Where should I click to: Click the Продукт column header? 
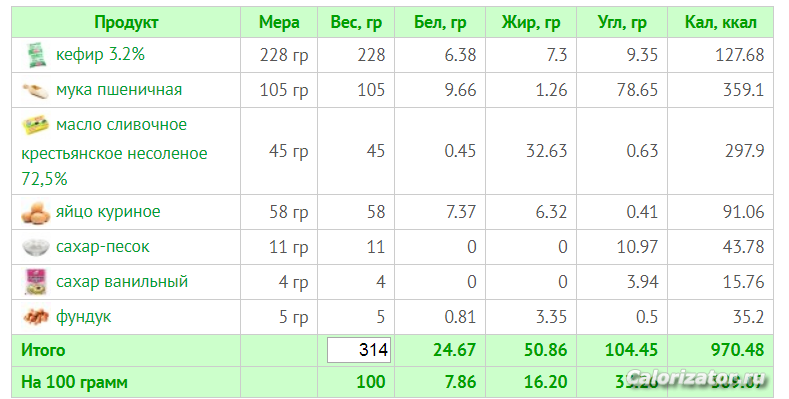(x=126, y=23)
